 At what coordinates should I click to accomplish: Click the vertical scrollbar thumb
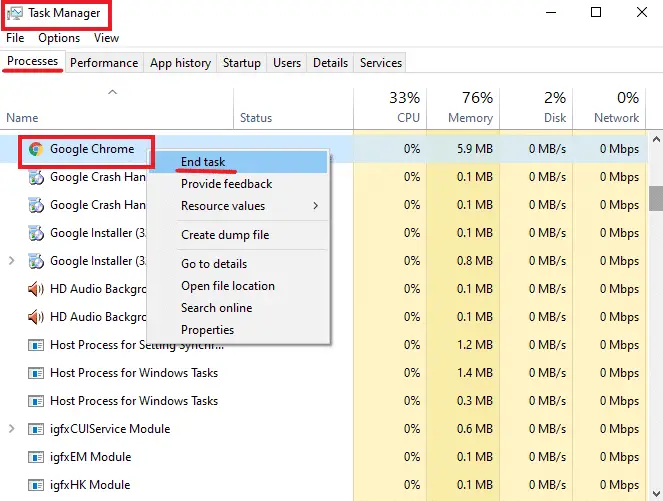656,198
